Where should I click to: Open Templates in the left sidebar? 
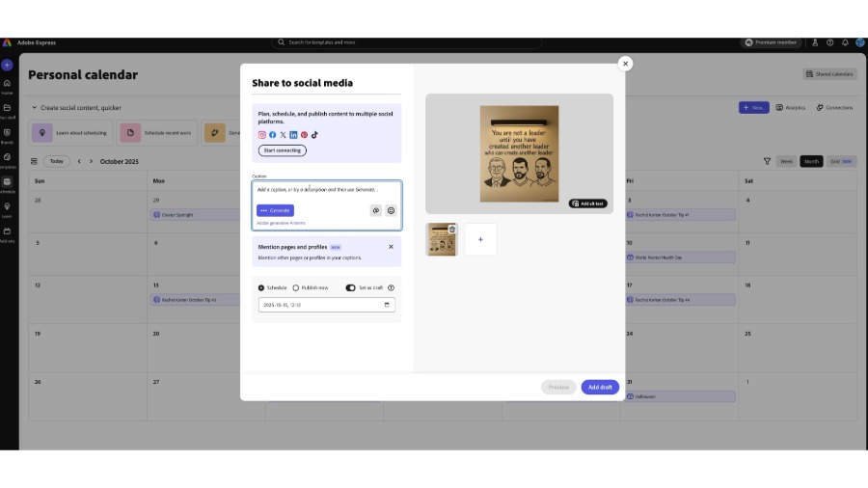(7, 160)
